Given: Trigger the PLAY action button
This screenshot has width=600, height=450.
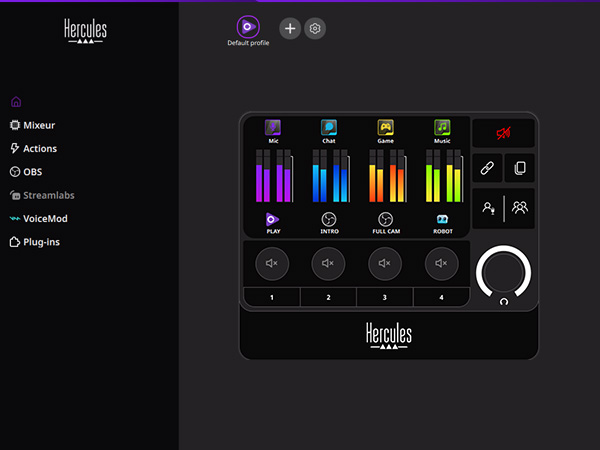Looking at the screenshot, I should [x=272, y=219].
